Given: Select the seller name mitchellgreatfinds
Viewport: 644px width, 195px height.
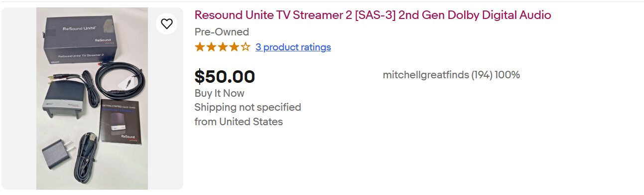Looking at the screenshot, I should pos(426,75).
